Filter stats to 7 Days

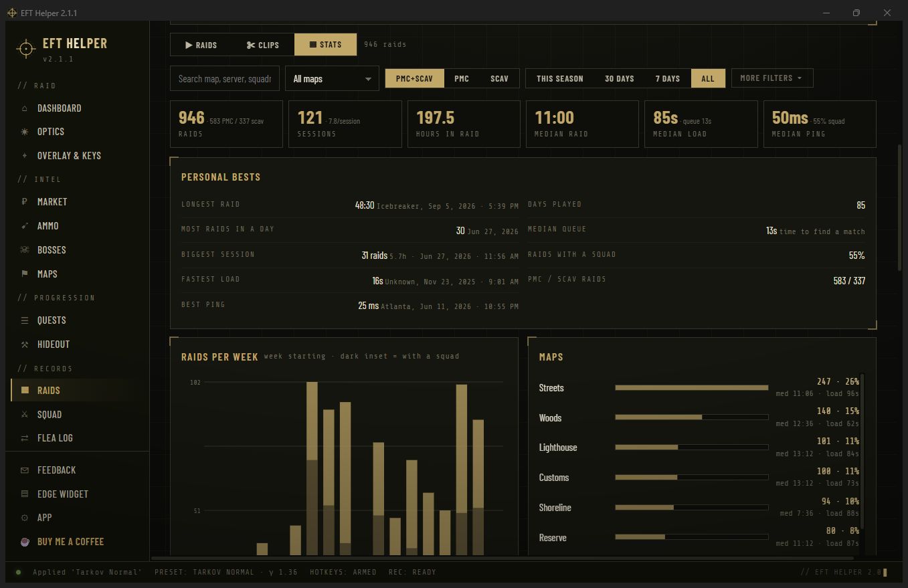tap(668, 78)
